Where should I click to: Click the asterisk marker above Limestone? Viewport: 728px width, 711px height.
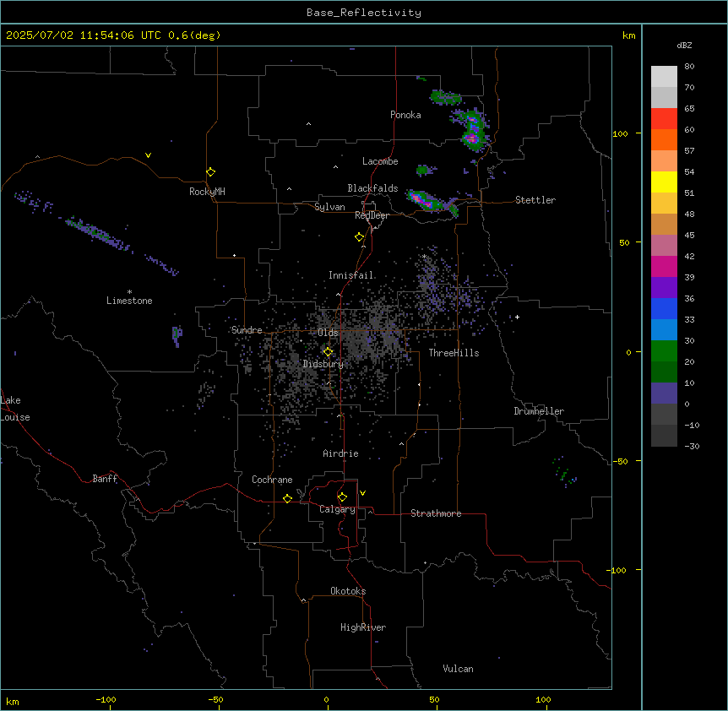[129, 292]
